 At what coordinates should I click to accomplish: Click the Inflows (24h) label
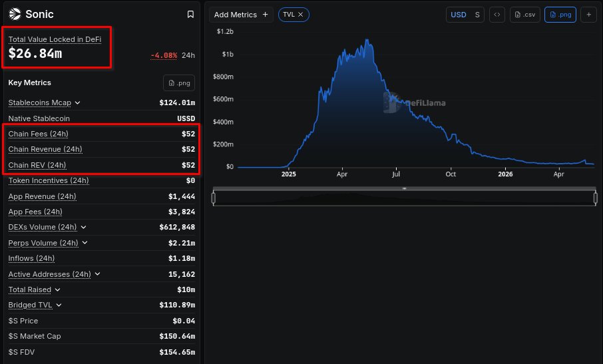tap(31, 258)
